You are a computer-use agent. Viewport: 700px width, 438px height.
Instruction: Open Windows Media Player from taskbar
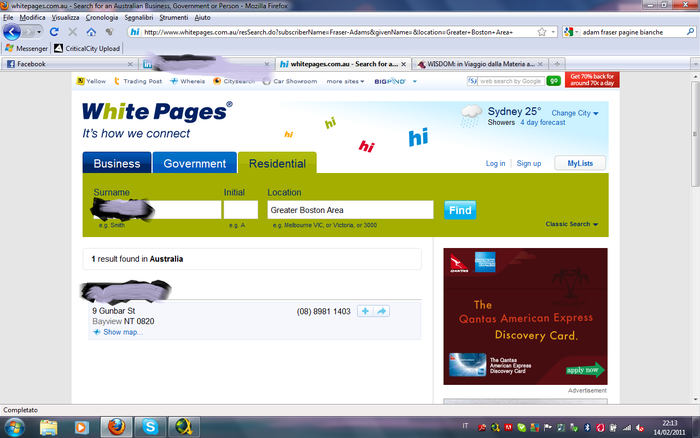point(81,427)
